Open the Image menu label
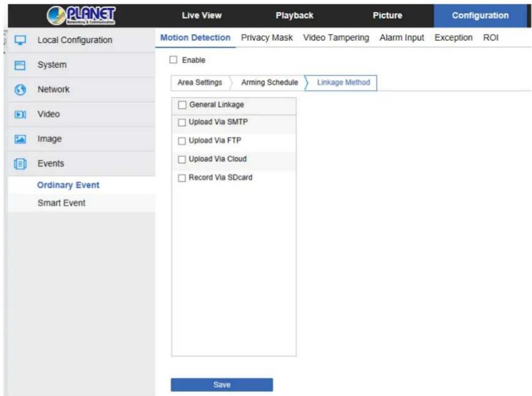 [x=50, y=139]
